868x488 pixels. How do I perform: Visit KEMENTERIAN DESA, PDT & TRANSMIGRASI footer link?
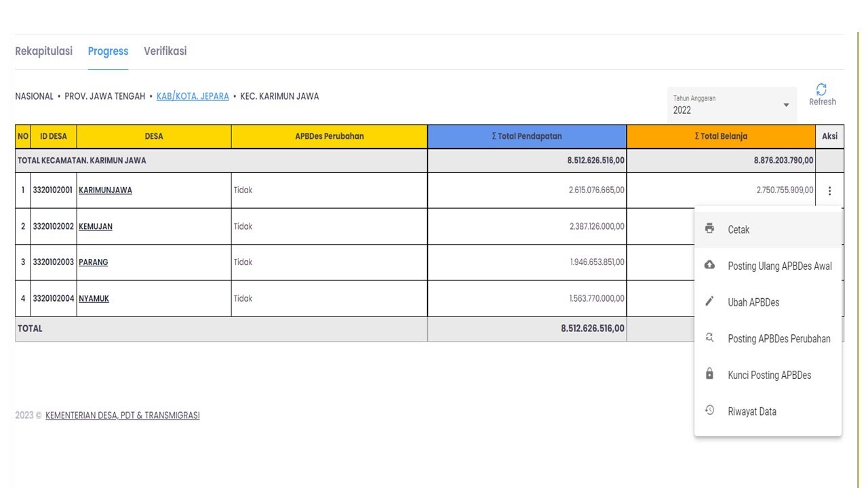tap(123, 415)
